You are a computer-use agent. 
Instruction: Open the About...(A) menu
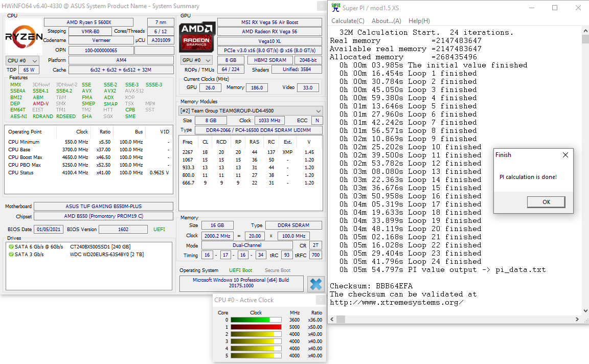pos(386,21)
